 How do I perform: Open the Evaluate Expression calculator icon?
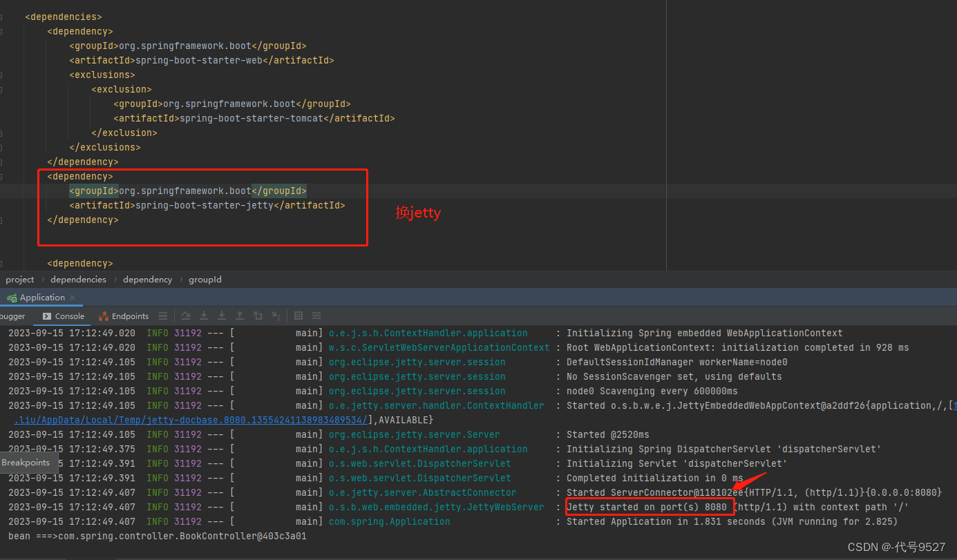[299, 316]
